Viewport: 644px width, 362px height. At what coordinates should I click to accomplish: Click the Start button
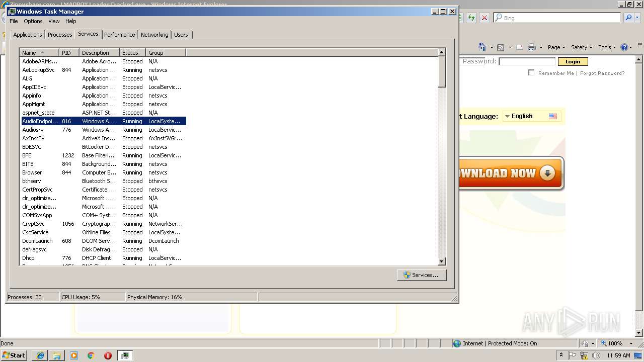coord(14,355)
